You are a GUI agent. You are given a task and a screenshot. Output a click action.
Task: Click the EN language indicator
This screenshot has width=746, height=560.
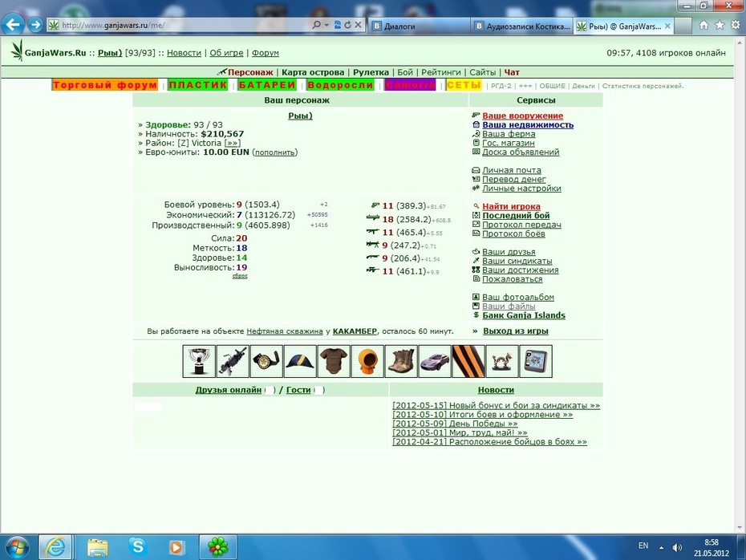(643, 546)
